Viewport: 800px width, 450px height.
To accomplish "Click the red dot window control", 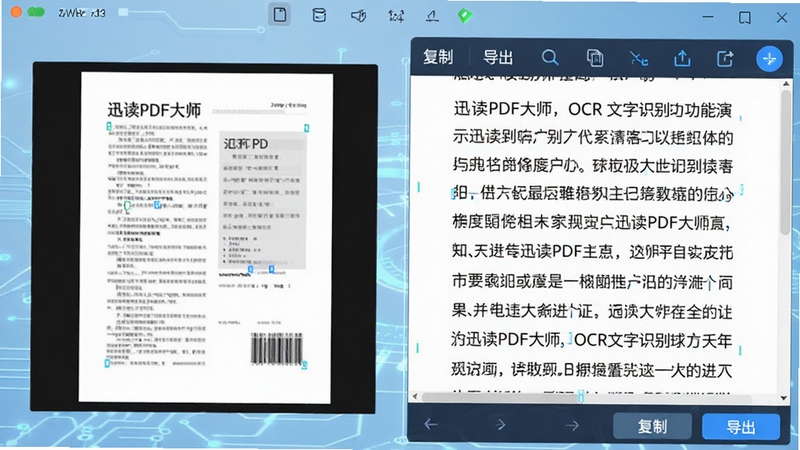I will click(x=16, y=11).
